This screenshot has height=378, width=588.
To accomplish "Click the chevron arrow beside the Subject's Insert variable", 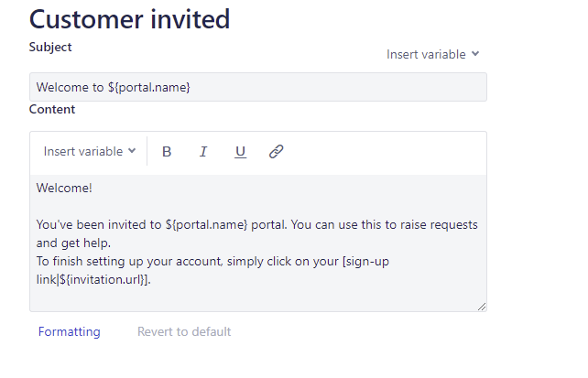I will click(x=475, y=54).
